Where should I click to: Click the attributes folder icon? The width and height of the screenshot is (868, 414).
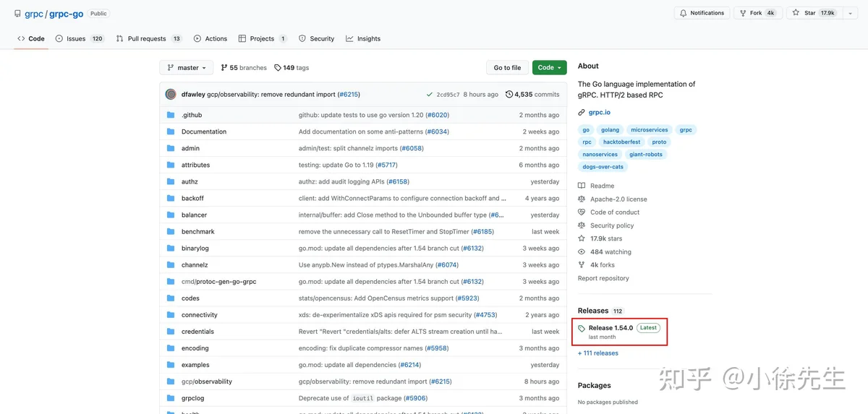pyautogui.click(x=171, y=165)
